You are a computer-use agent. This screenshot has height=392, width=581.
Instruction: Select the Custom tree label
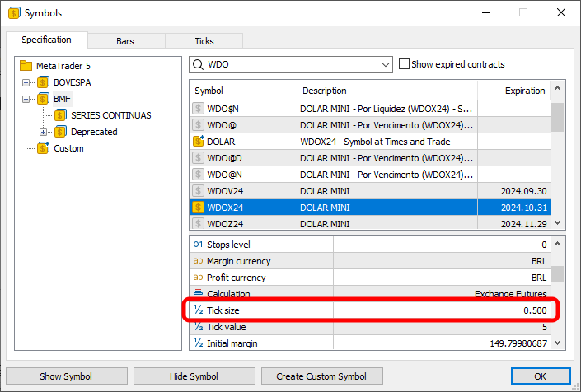click(x=68, y=148)
